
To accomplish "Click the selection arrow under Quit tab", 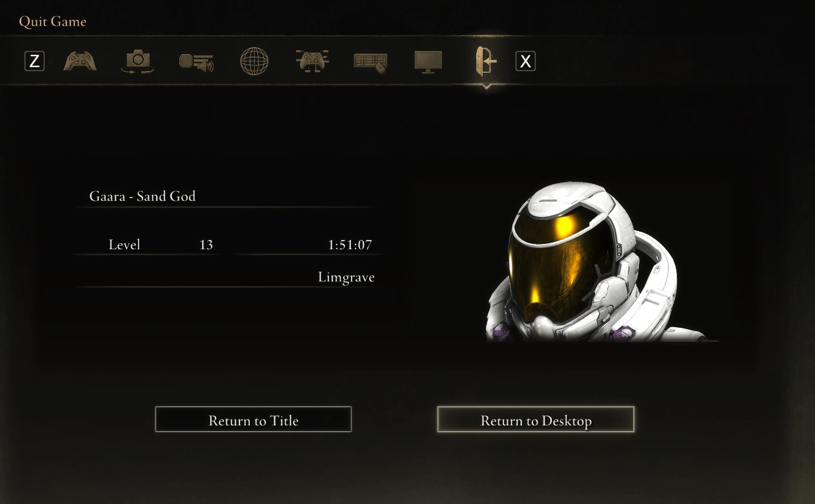I will tap(486, 86).
